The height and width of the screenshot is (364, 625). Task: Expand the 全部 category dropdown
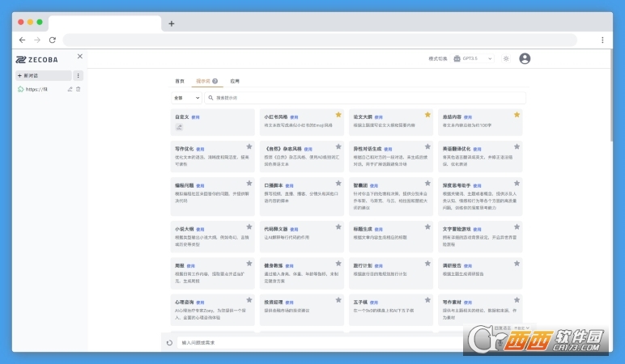coord(186,98)
